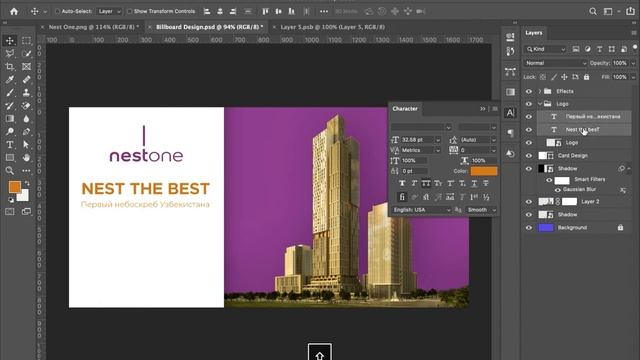The image size is (640, 360).
Task: Click the Layer 2 mask thumbnail
Action: tap(569, 202)
